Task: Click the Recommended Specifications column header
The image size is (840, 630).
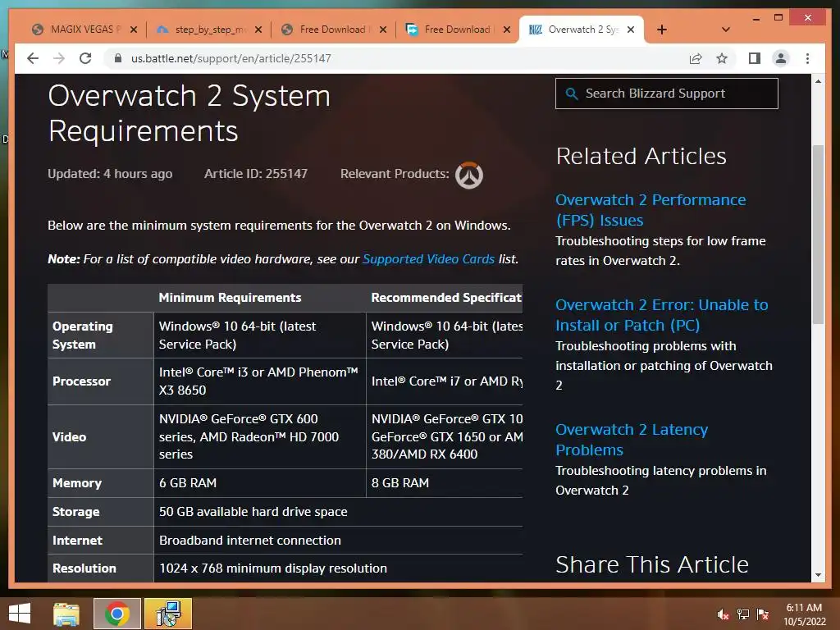Action: coord(446,298)
